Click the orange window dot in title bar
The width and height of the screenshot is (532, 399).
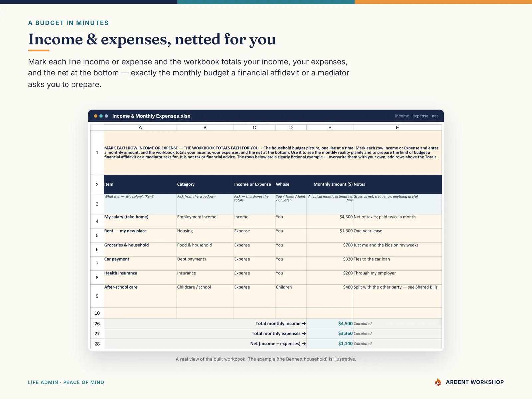(96, 116)
